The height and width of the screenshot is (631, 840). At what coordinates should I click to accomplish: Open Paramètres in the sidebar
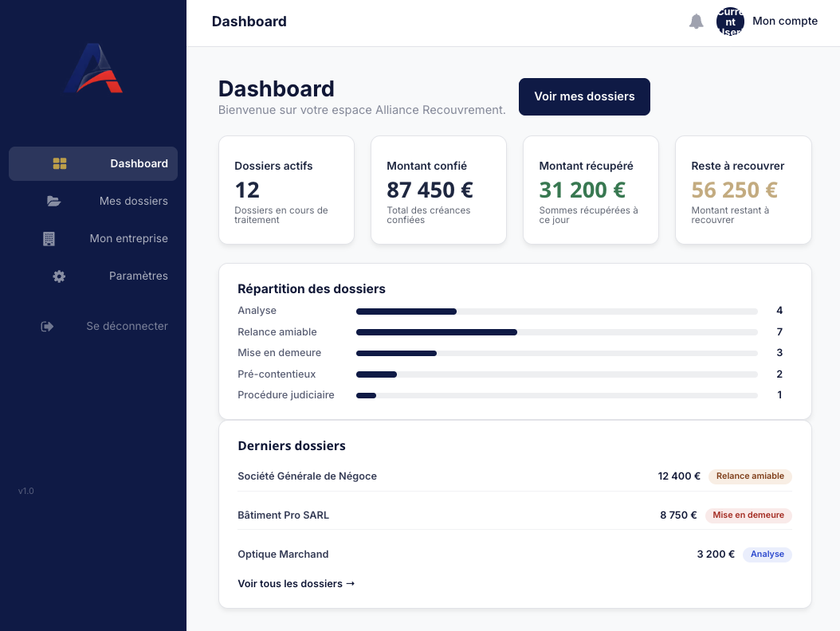(93, 276)
